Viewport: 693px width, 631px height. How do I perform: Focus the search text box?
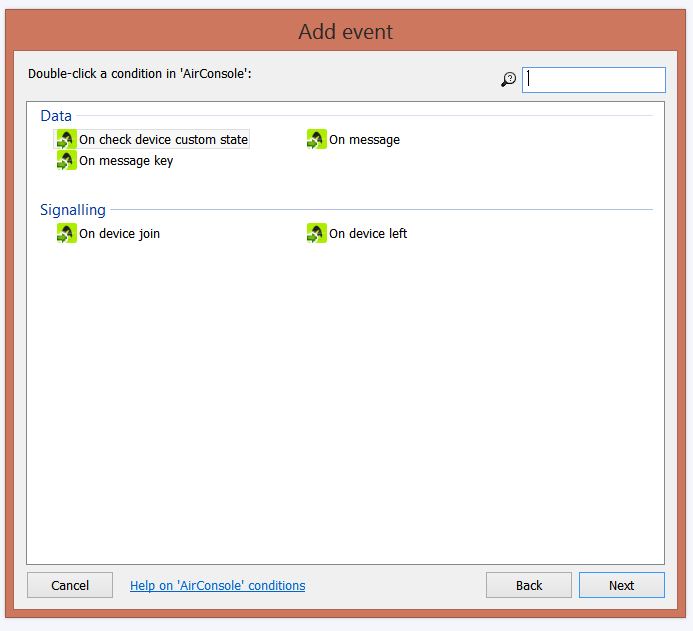coord(593,80)
